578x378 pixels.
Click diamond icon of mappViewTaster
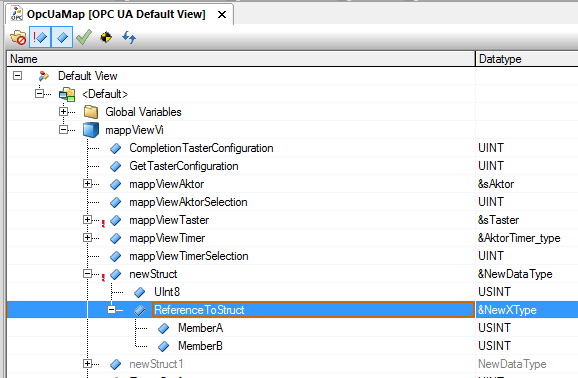115,220
